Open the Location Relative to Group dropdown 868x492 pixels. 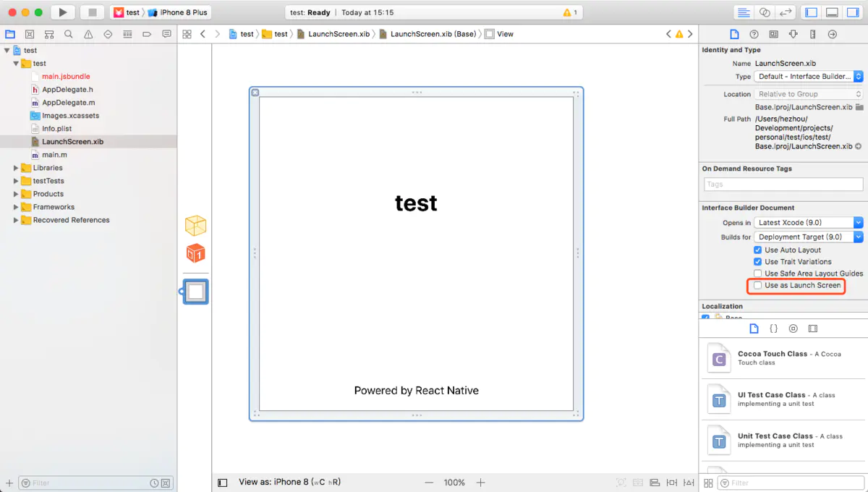pos(809,94)
